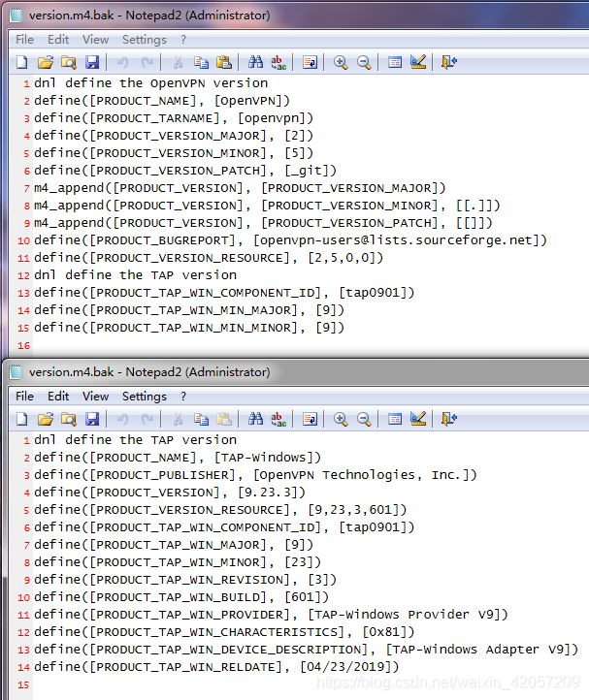The height and width of the screenshot is (700, 589).
Task: Click Undo arrow in upper Notepad2 toolbar
Action: pos(122,62)
